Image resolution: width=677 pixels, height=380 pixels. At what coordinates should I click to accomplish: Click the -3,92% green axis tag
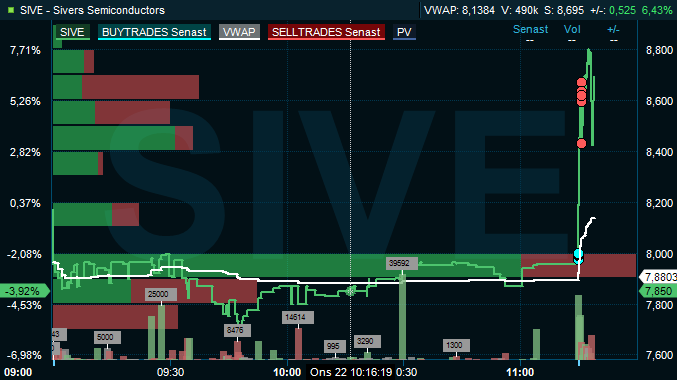tap(25, 291)
